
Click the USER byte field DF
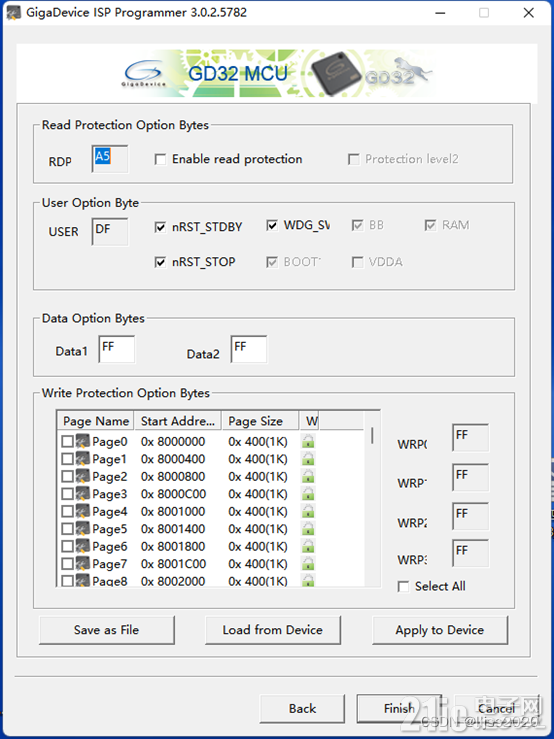(110, 231)
